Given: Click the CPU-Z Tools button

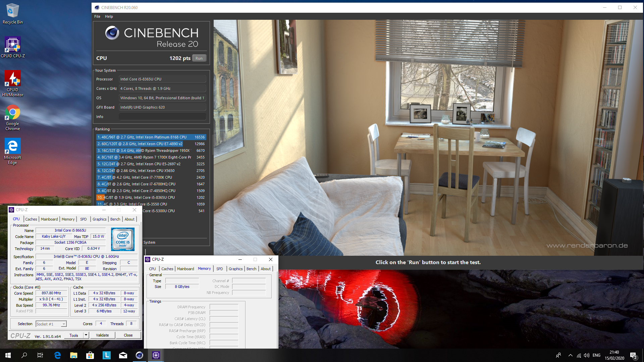Looking at the screenshot, I should point(74,336).
